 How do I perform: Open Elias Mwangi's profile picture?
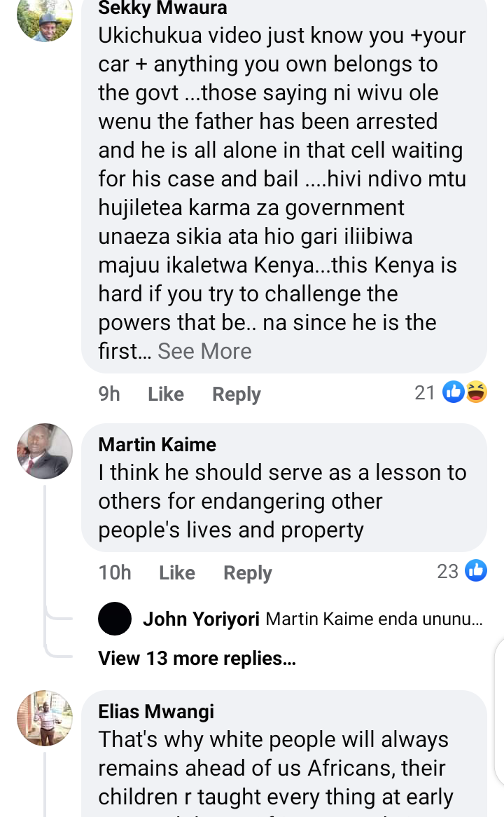[x=45, y=718]
